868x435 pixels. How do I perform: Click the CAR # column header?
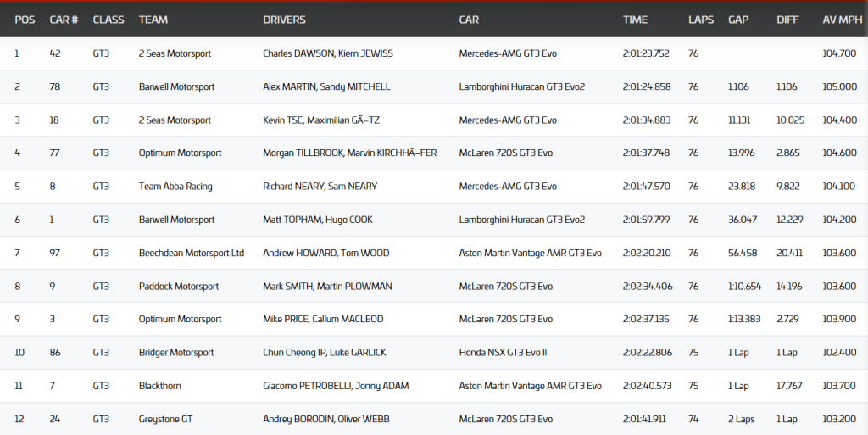64,20
